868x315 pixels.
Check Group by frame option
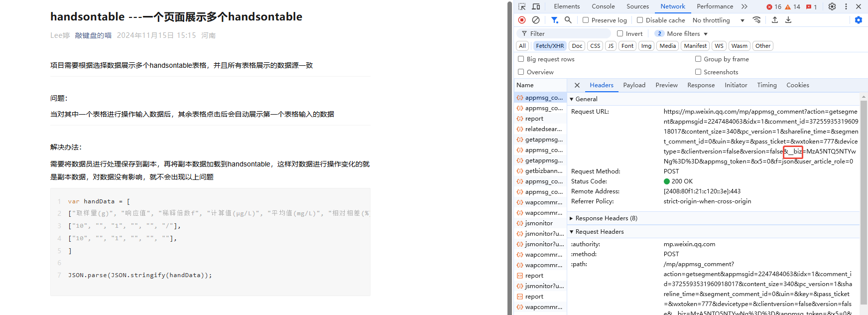pos(698,59)
